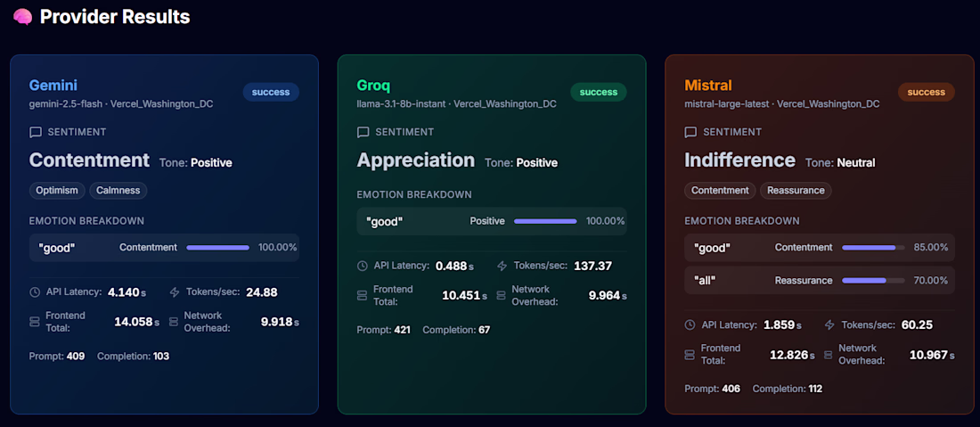Click the Sentiment speech bubble icon in Gemini card
980x427 pixels.
coord(36,133)
